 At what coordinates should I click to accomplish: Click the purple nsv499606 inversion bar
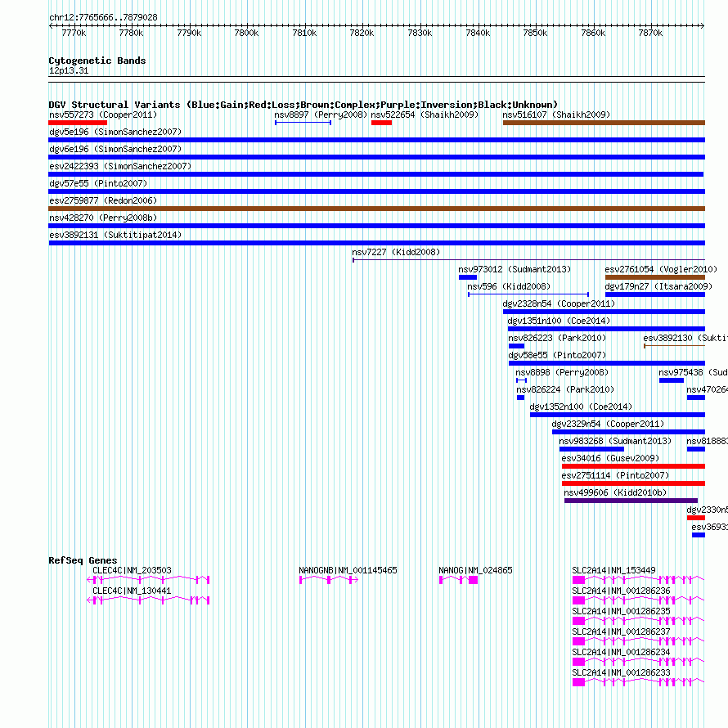pyautogui.click(x=631, y=501)
